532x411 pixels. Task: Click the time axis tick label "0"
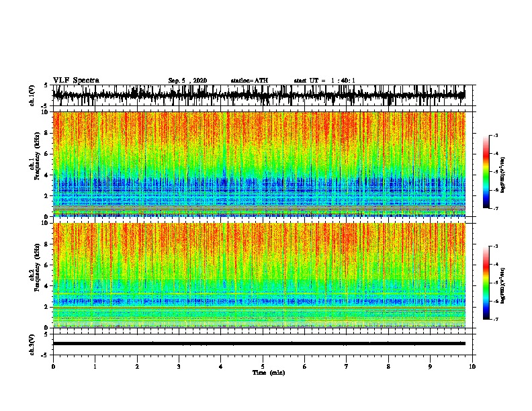click(x=53, y=367)
